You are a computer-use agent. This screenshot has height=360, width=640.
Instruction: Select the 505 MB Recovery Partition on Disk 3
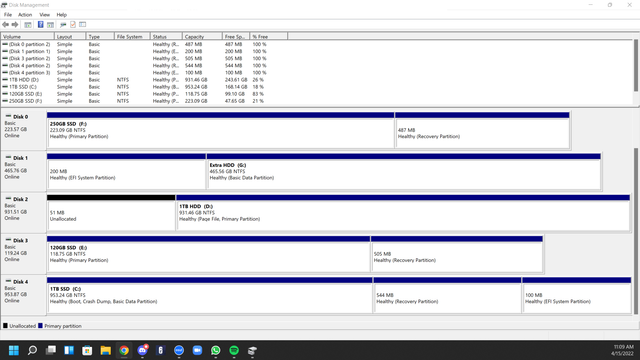(x=457, y=254)
